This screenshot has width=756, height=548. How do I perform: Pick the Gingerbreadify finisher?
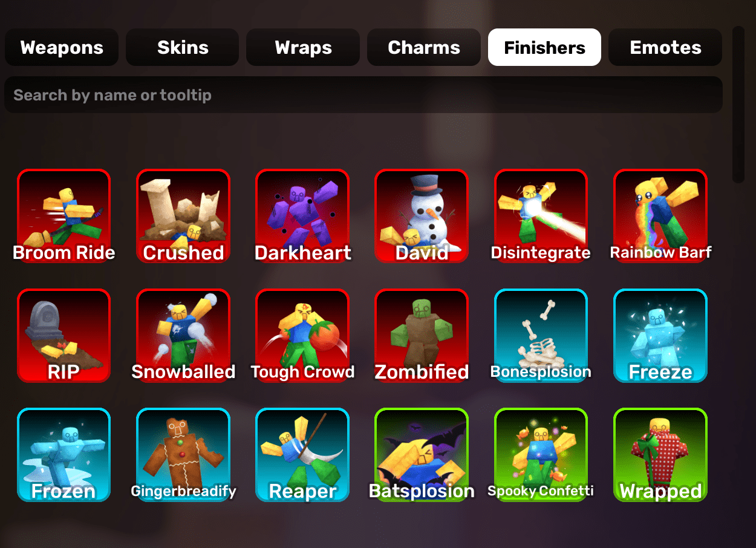tap(183, 455)
